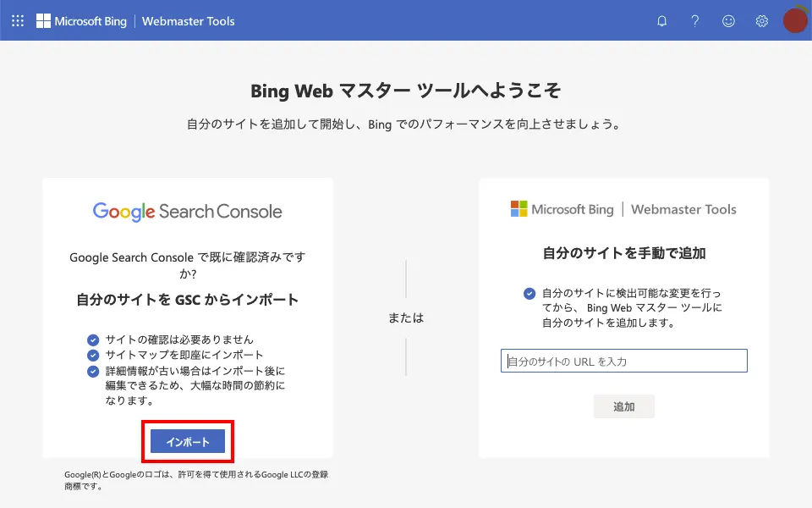The height and width of the screenshot is (508, 812).
Task: Open Webmaster Tools from the header
Action: pyautogui.click(x=188, y=21)
